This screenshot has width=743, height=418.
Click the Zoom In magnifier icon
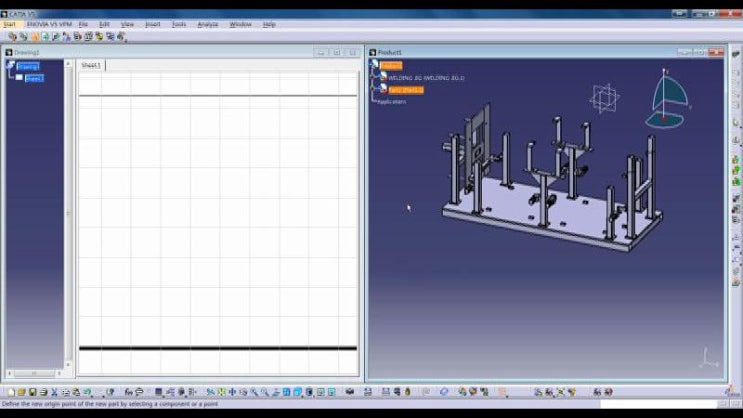(254, 392)
